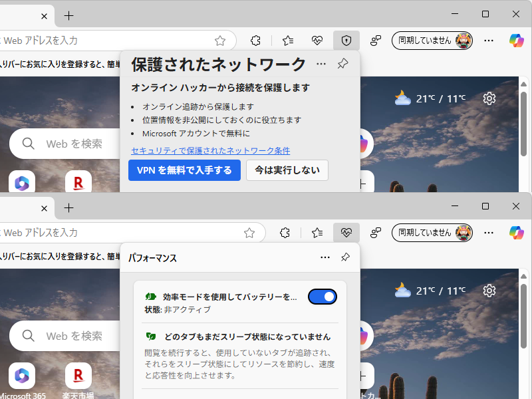Open new tab in the top window

(x=69, y=15)
